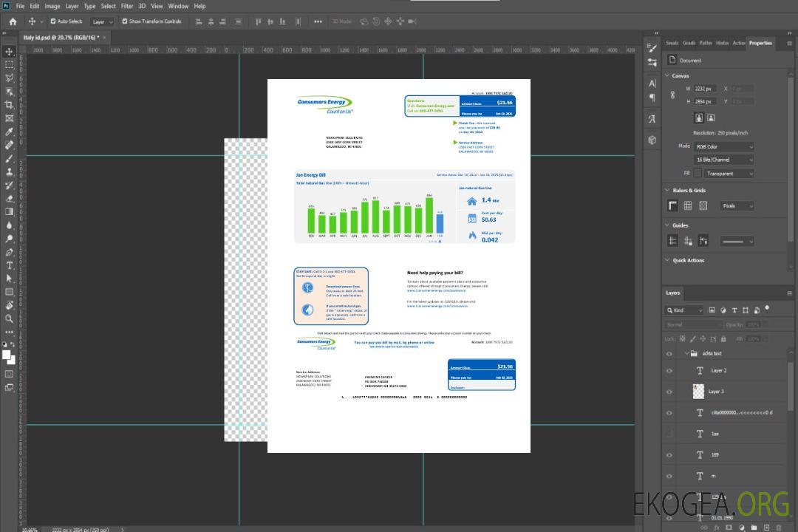The width and height of the screenshot is (798, 532).
Task: Select the Crop tool in the toolbox
Action: click(10, 104)
